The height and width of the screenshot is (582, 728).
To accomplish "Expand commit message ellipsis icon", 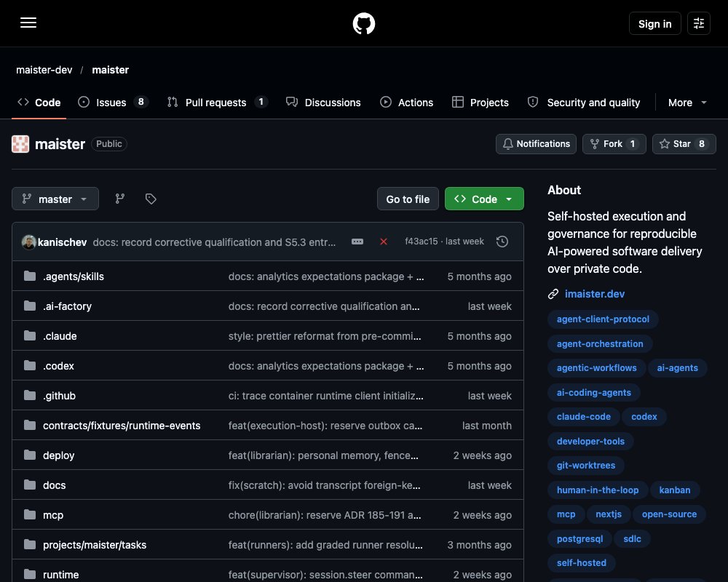I will (357, 242).
